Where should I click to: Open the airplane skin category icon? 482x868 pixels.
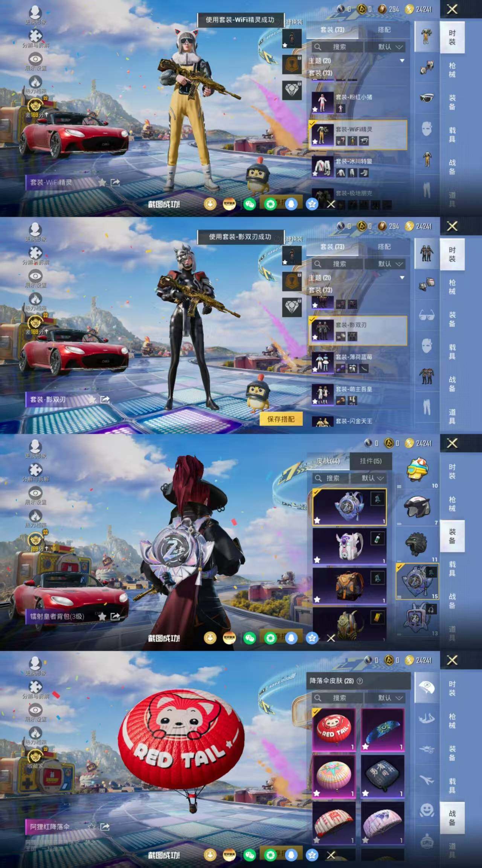pyautogui.click(x=426, y=780)
